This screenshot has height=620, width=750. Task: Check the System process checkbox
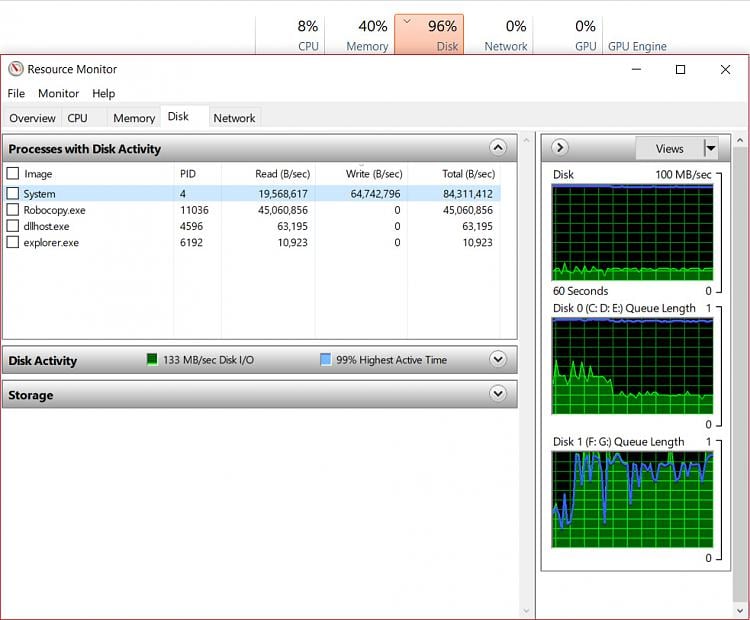pyautogui.click(x=13, y=194)
